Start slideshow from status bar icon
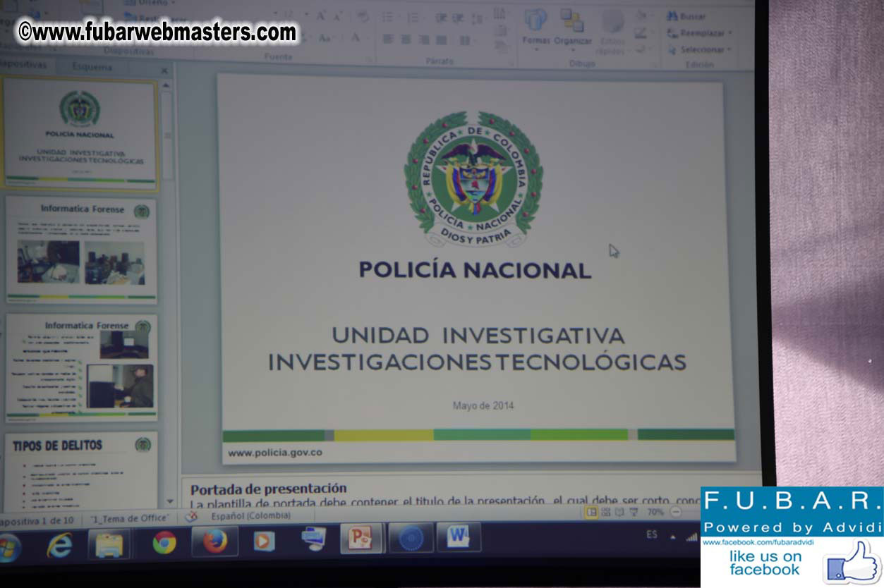Viewport: 884px width, 588px height. coord(633,512)
